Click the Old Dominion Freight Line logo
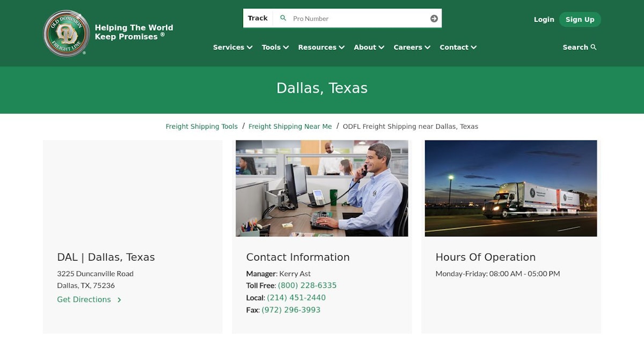This screenshot has width=644, height=362. [66, 33]
